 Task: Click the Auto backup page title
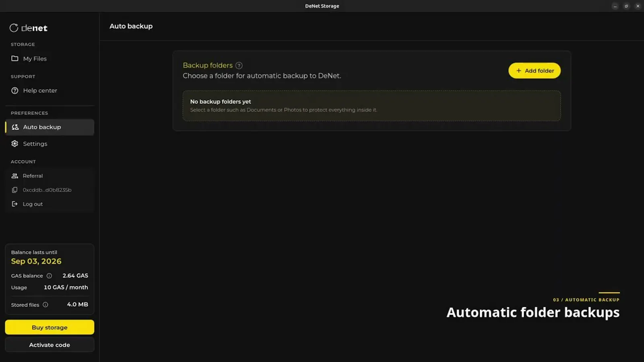pos(131,26)
